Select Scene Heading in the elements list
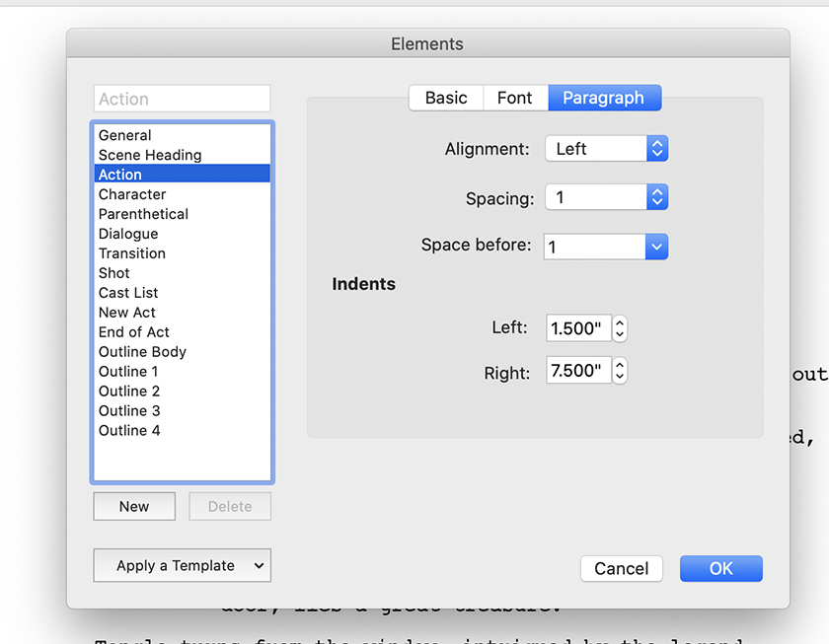Image resolution: width=829 pixels, height=644 pixels. [x=150, y=155]
